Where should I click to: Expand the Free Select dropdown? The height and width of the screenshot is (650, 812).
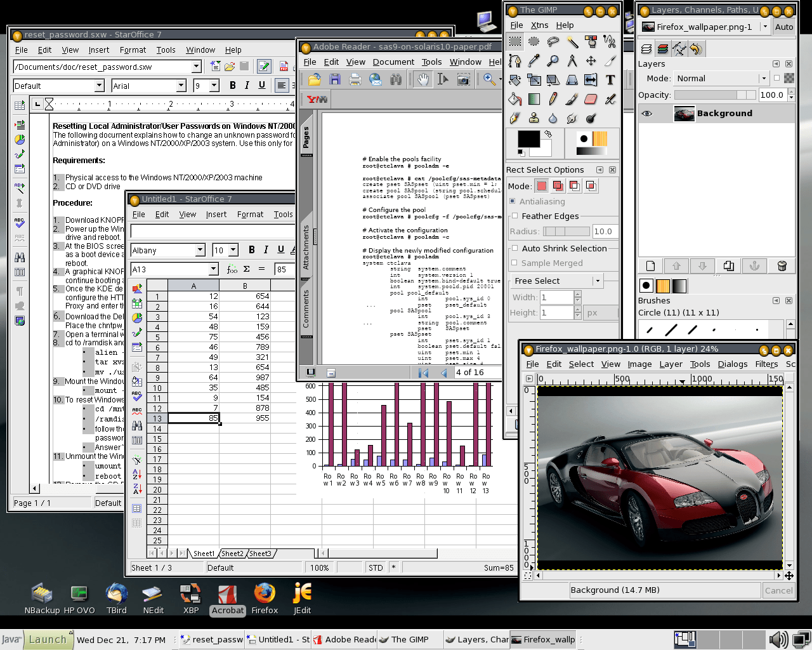pos(597,281)
